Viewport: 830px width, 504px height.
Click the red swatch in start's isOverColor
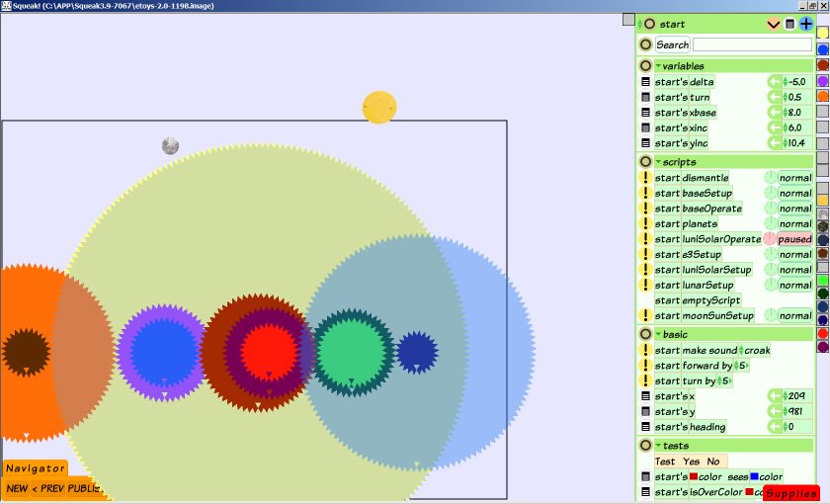(749, 492)
